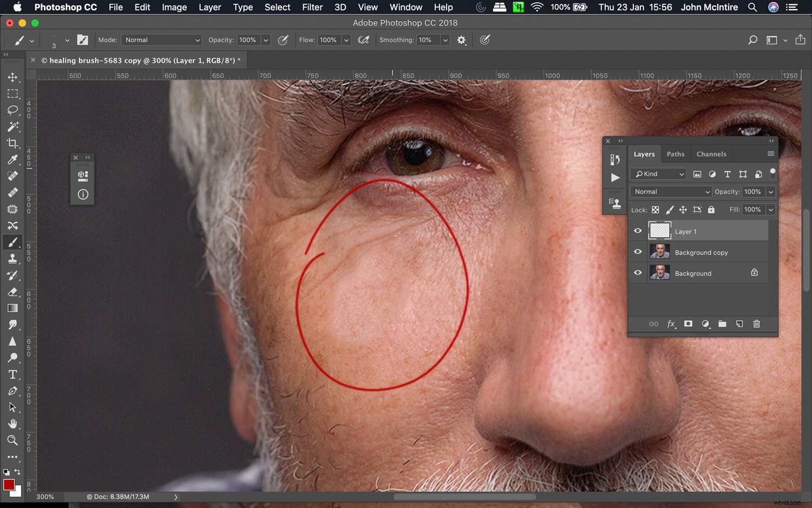Click the Add layer mask icon
Viewport: 812px width, 508px height.
[x=688, y=324]
